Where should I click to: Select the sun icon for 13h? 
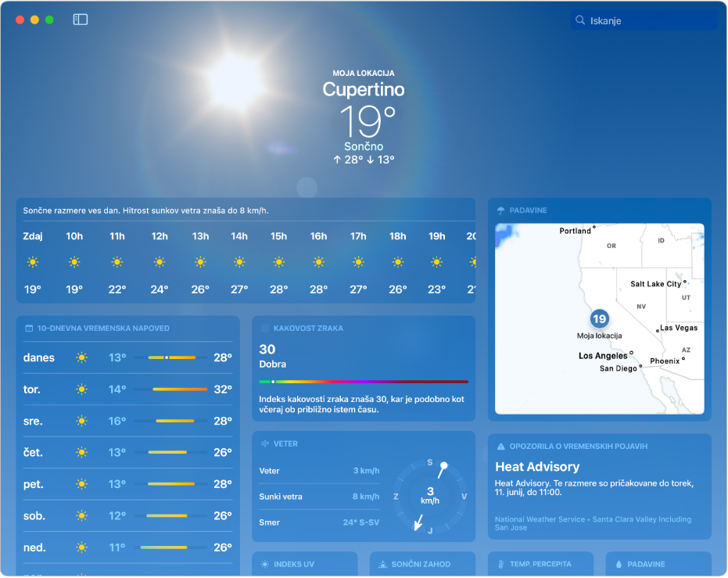(x=200, y=262)
